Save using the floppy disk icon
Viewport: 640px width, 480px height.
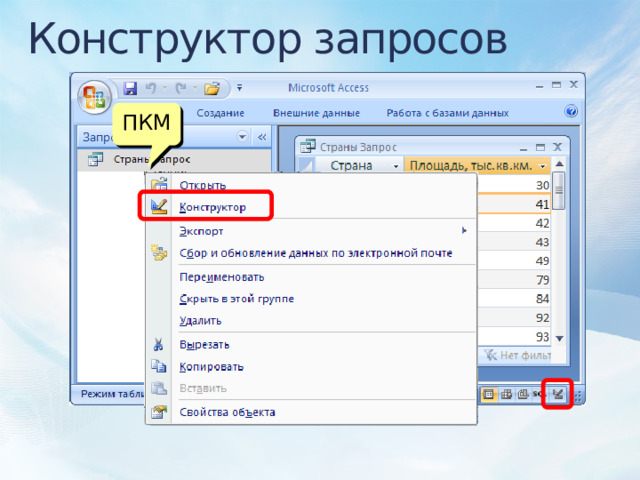click(x=130, y=88)
